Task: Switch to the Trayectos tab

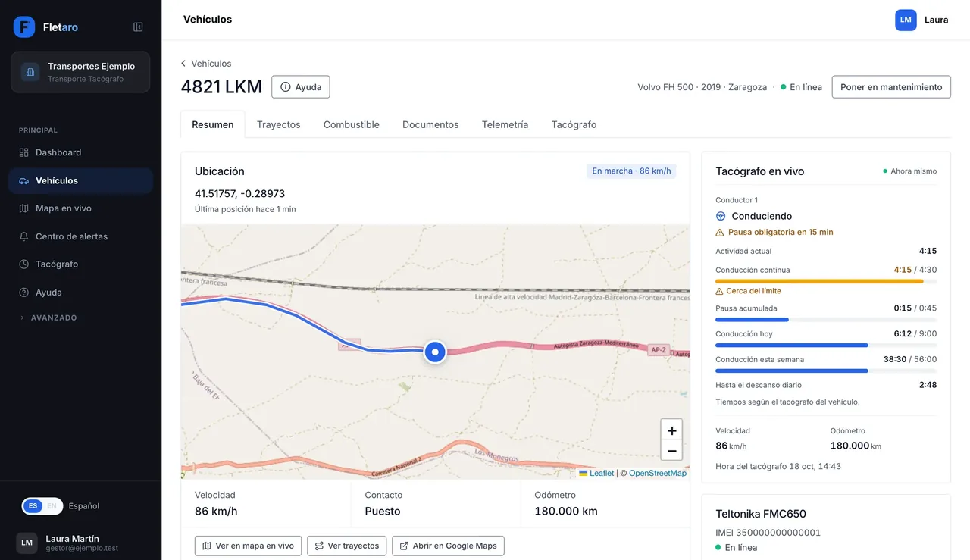Action: point(278,124)
